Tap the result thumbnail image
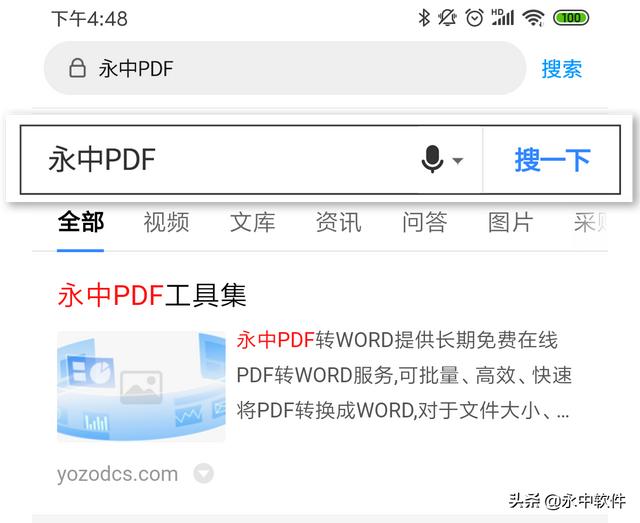The width and height of the screenshot is (640, 523). 141,386
